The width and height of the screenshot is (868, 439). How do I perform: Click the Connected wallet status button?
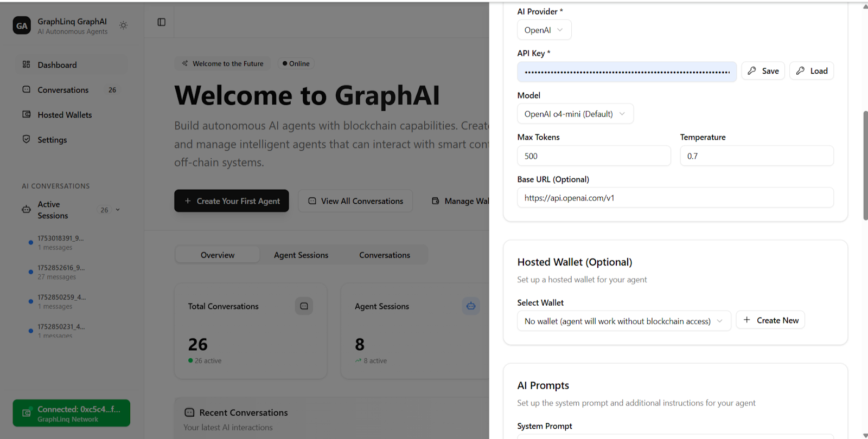tap(72, 414)
